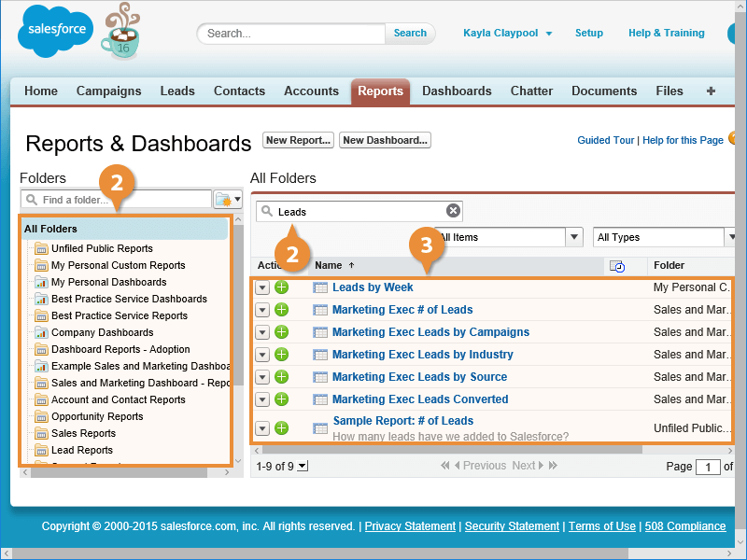Image resolution: width=747 pixels, height=560 pixels.
Task: Go to the Home tab
Action: (x=41, y=91)
